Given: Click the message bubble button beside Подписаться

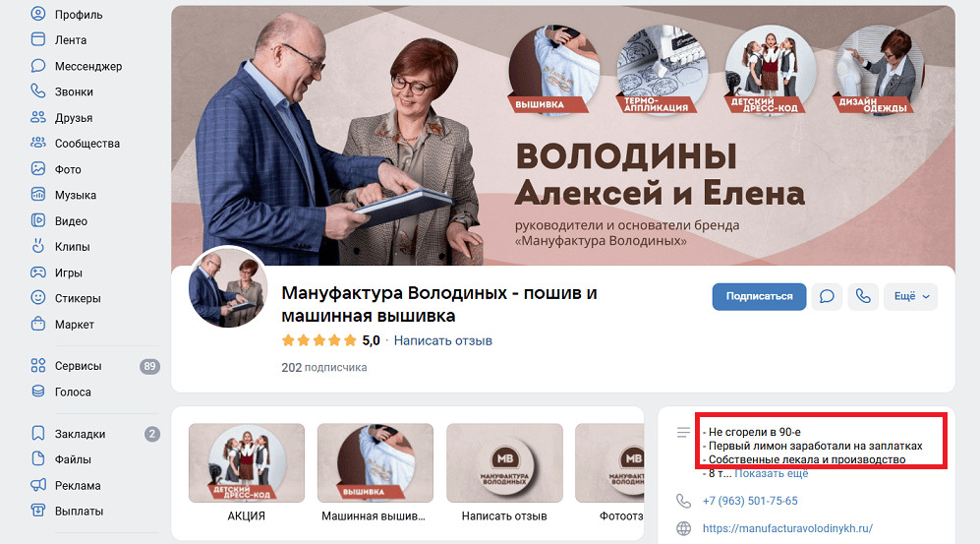Looking at the screenshot, I should coord(827,296).
